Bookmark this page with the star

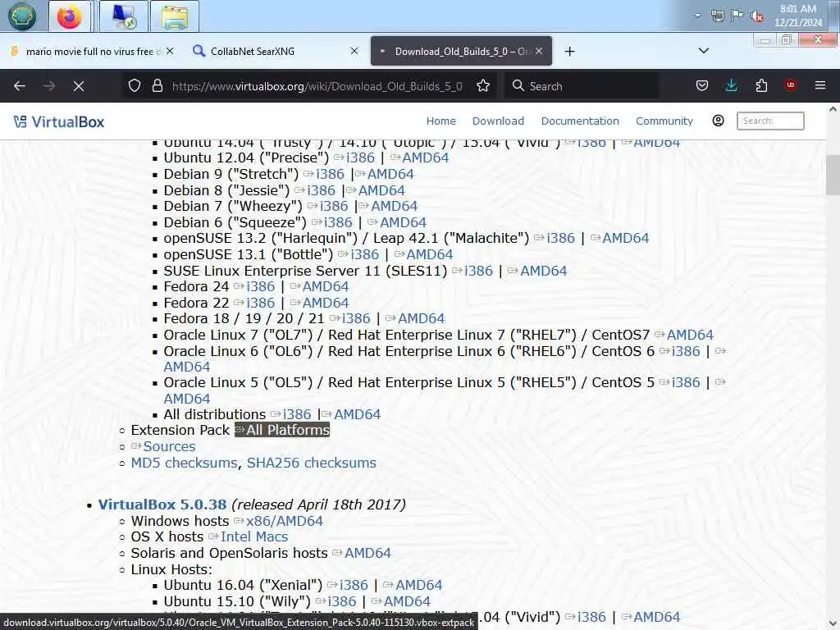coord(483,85)
